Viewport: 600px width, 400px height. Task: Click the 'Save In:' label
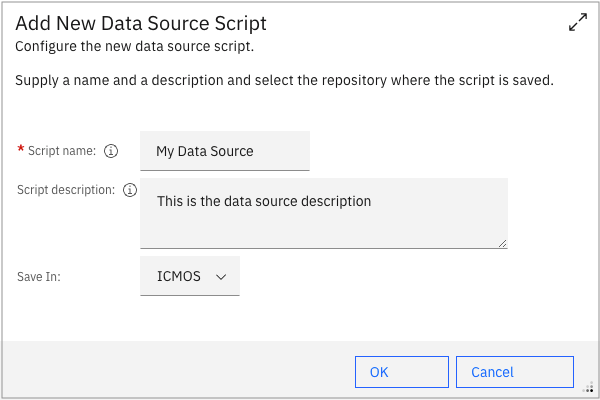tap(39, 277)
